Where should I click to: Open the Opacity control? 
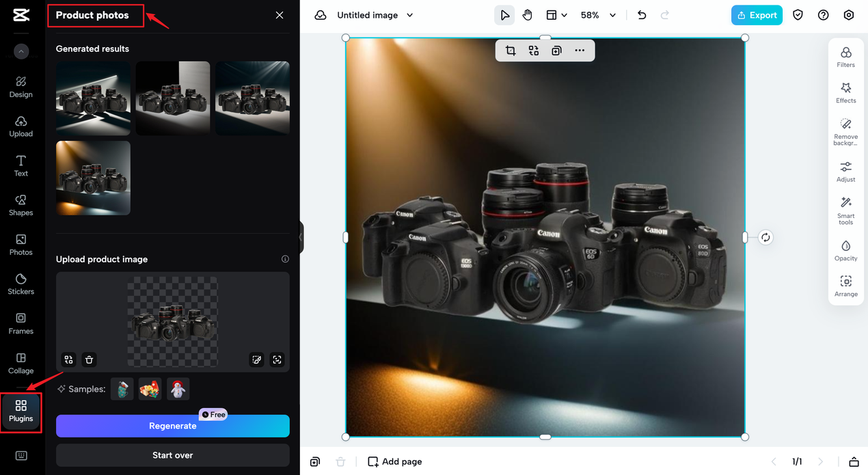point(845,251)
